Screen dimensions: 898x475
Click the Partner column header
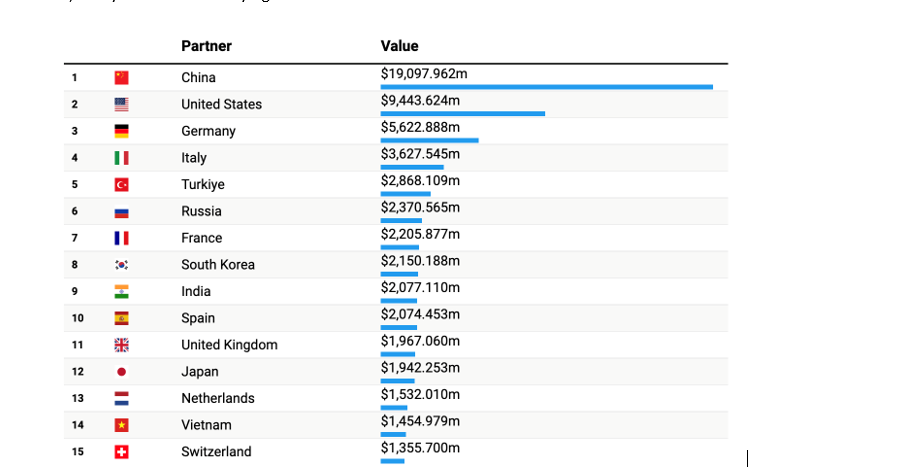[x=206, y=46]
